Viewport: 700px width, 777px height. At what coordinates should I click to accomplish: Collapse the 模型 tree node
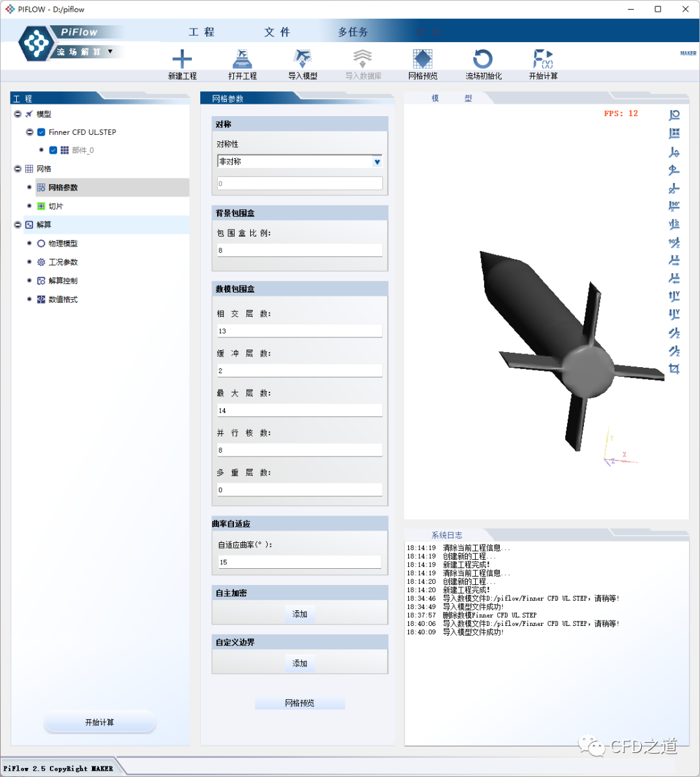(17, 114)
